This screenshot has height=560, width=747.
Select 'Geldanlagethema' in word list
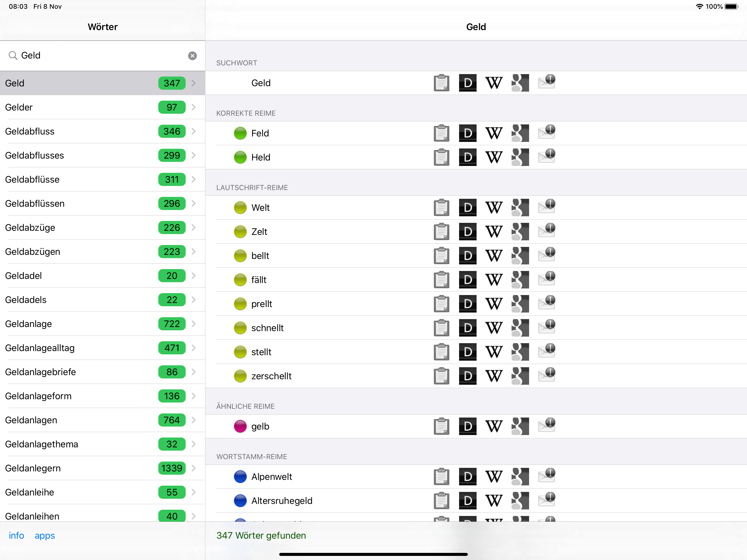tap(102, 444)
